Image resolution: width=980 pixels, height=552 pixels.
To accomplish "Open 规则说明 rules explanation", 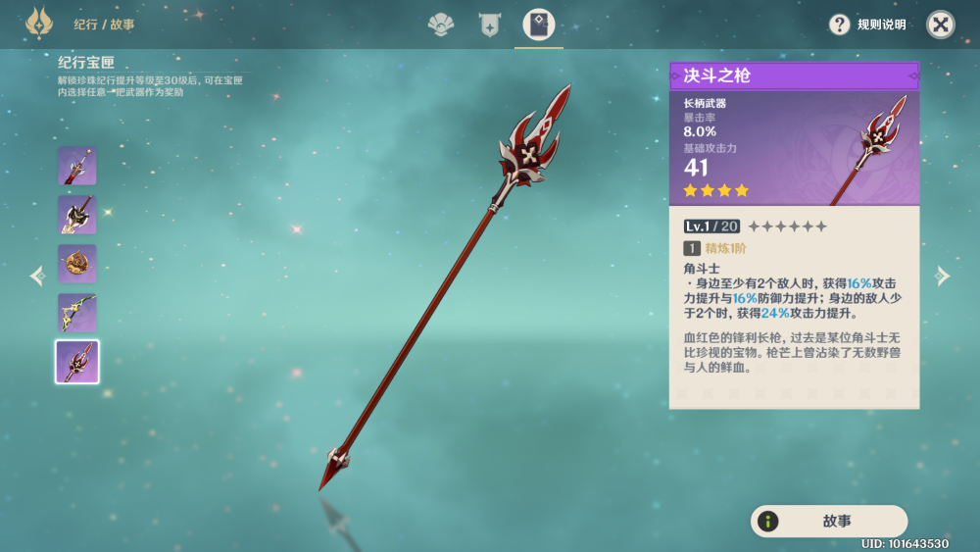I will (x=881, y=25).
